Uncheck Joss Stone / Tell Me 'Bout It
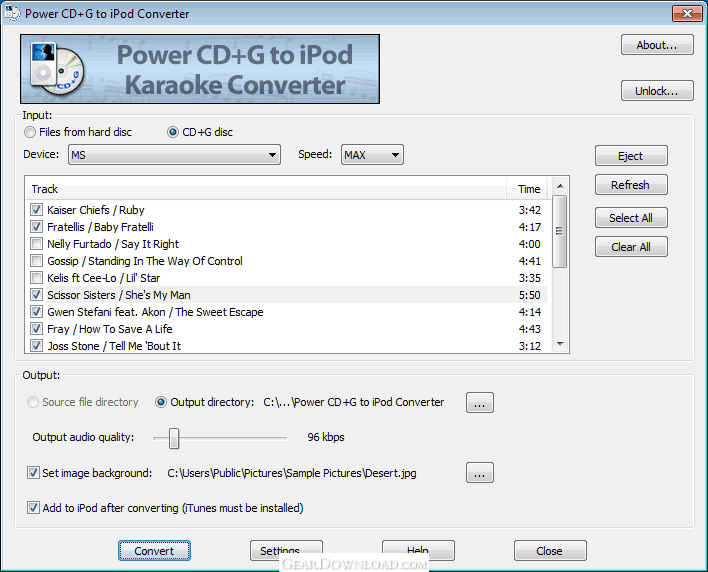 36,346
